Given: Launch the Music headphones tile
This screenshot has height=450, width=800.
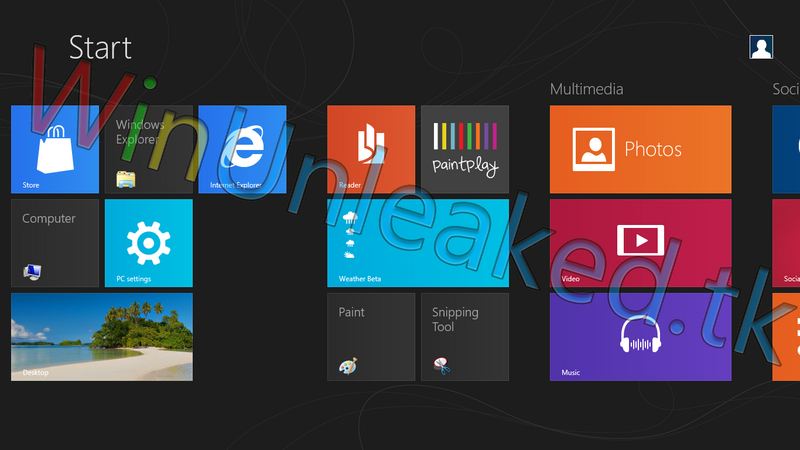Looking at the screenshot, I should [x=640, y=337].
